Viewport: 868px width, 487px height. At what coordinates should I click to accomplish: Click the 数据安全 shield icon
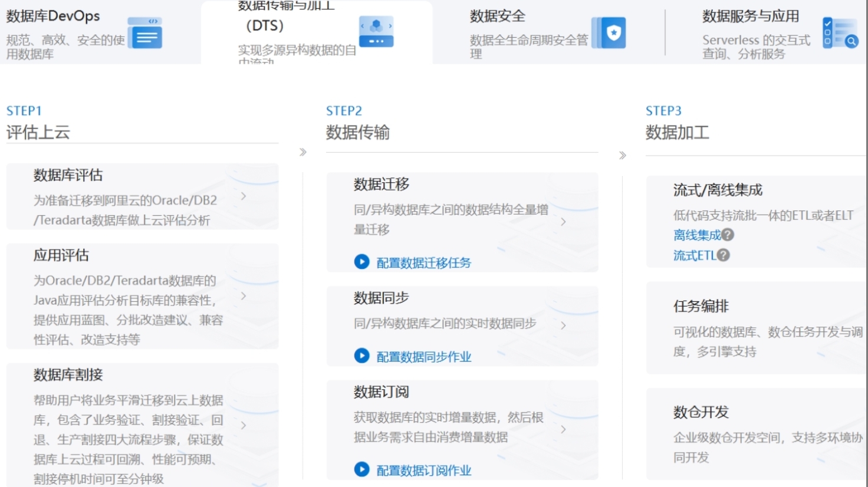(x=609, y=32)
